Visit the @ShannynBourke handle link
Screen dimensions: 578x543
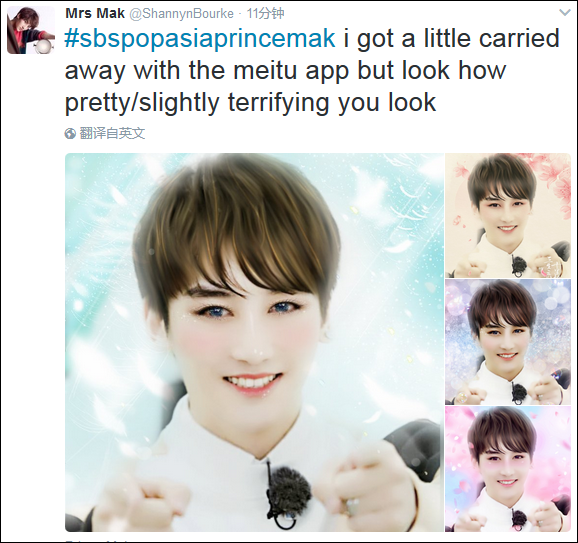[181, 14]
